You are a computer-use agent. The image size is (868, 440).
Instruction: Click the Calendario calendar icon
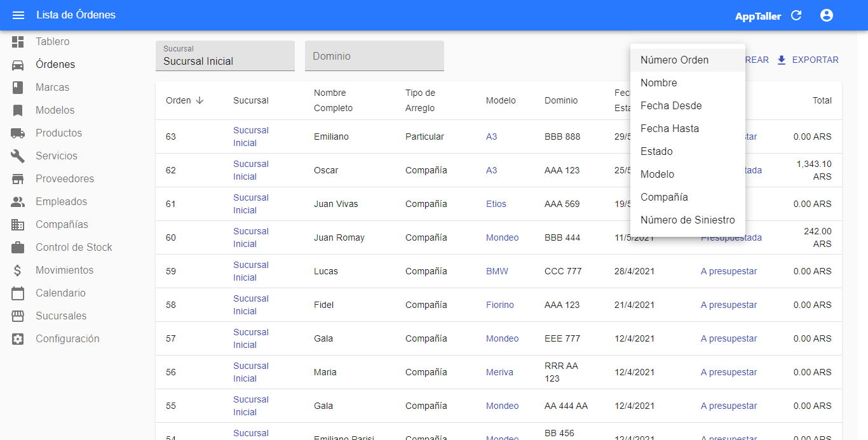(x=18, y=293)
